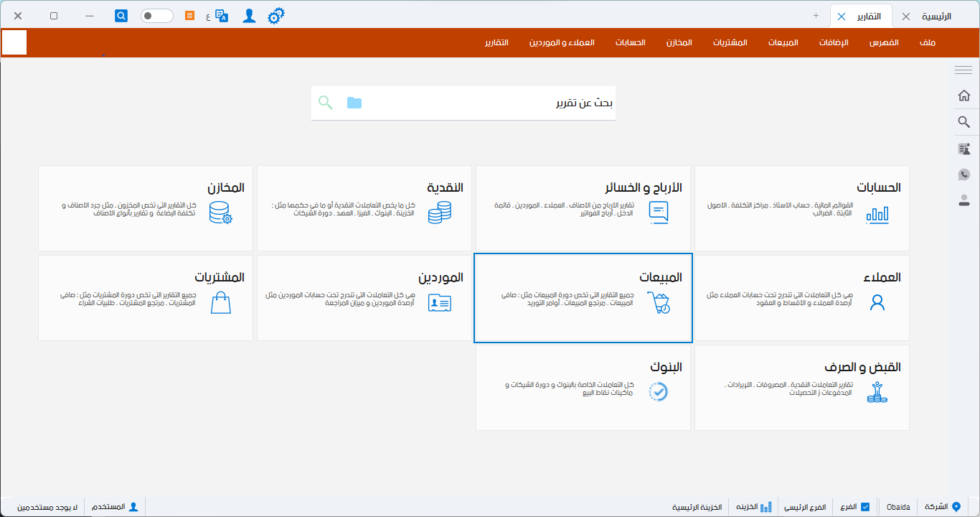Viewport: 980px width, 517px height.
Task: Expand the hamburger menu above the sidebar
Action: [x=962, y=70]
